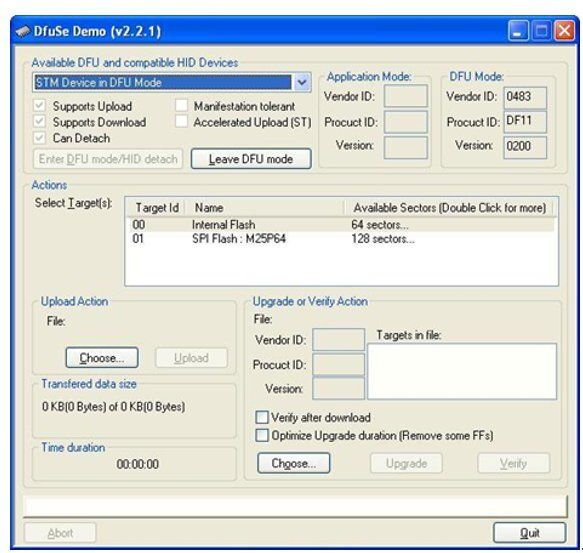Click the Application Mode Vendor ID field
583x553 pixels.
[406, 96]
